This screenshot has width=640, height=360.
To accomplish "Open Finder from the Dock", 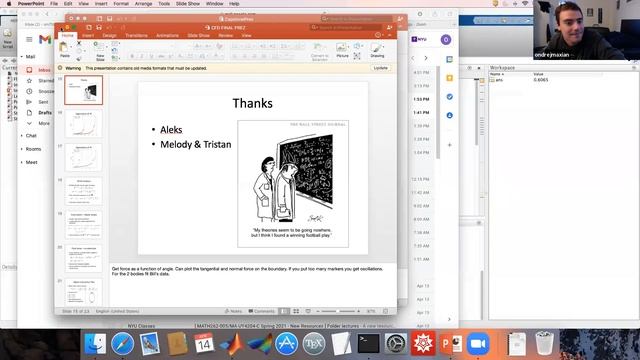I will [95, 343].
